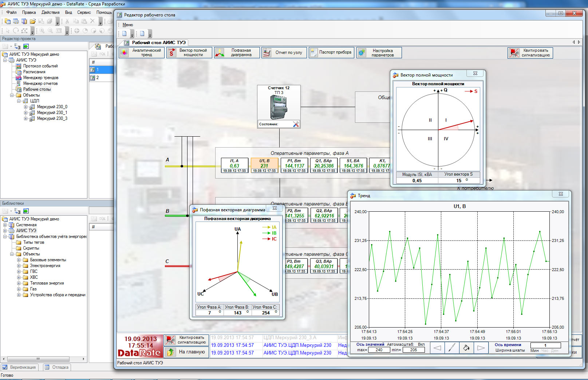Click the pointer selection tool icon
Image resolution: width=588 pixels, height=380 pixels.
pos(7,31)
